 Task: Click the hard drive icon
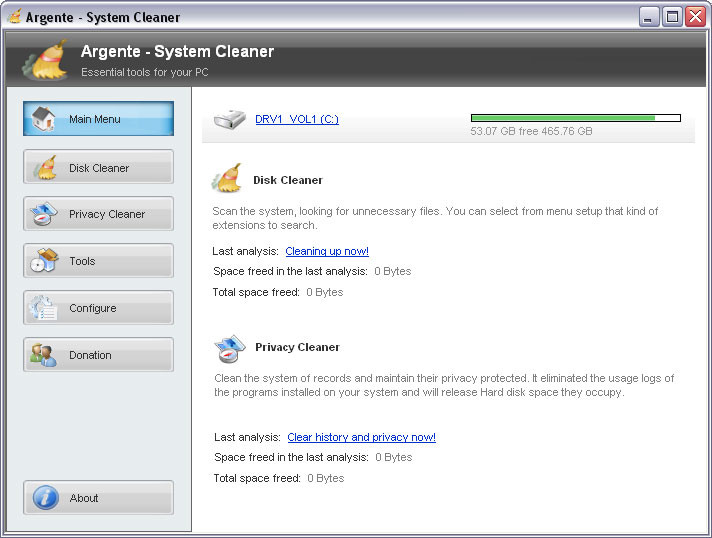point(230,119)
